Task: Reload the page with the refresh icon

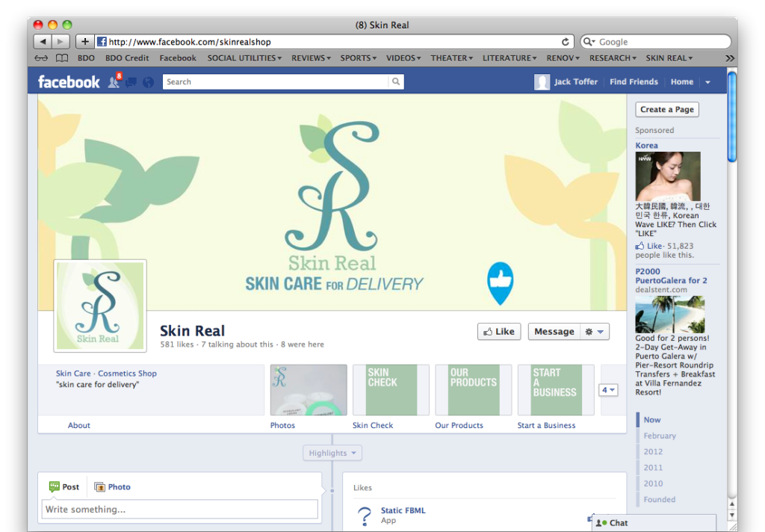Action: (565, 42)
